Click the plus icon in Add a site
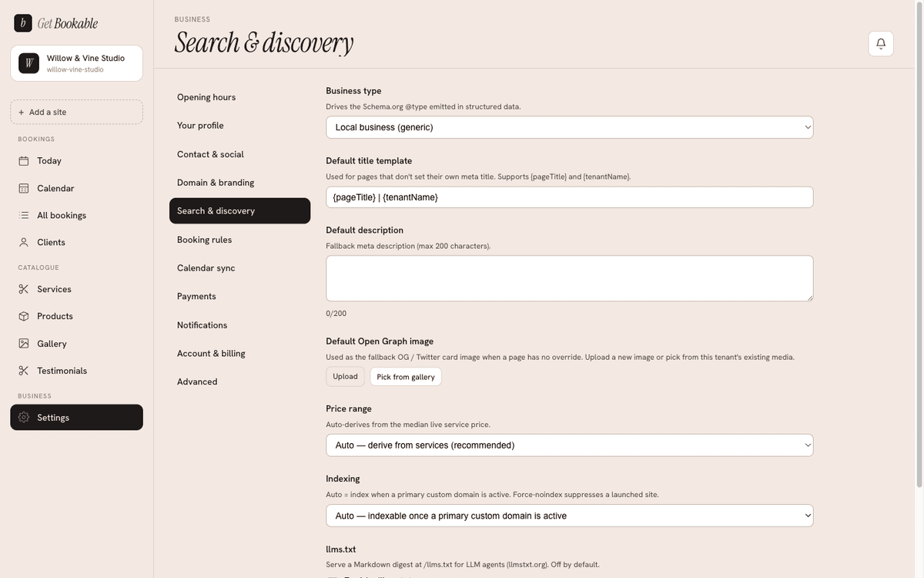 (x=22, y=113)
